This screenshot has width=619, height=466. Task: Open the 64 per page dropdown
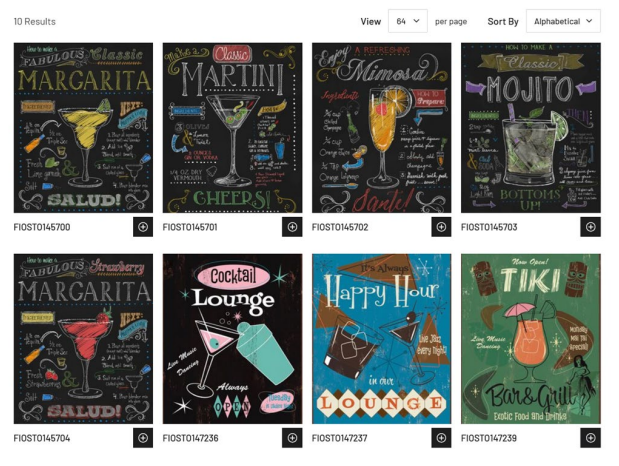coord(408,21)
